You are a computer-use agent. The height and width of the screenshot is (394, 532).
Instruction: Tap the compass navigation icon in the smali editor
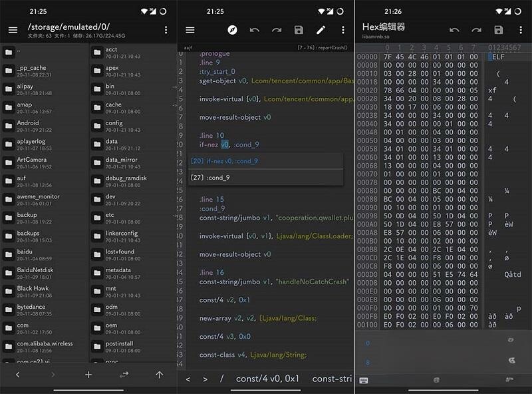(x=232, y=30)
